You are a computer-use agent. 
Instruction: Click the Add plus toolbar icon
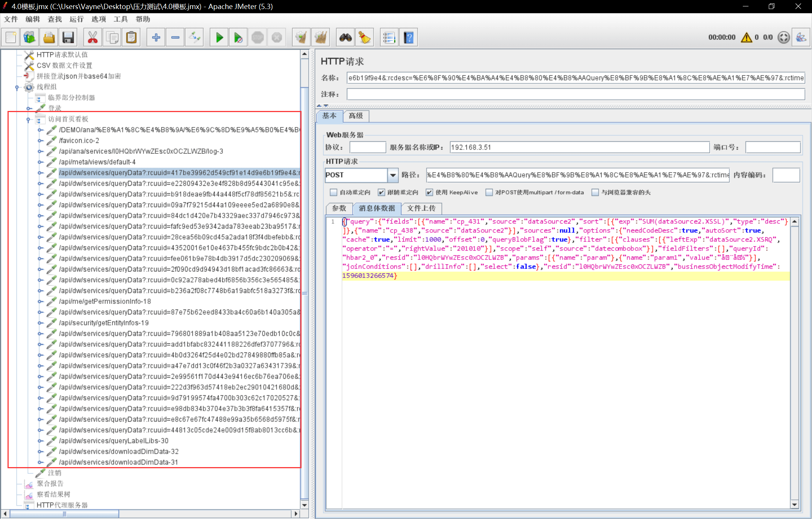coord(156,38)
